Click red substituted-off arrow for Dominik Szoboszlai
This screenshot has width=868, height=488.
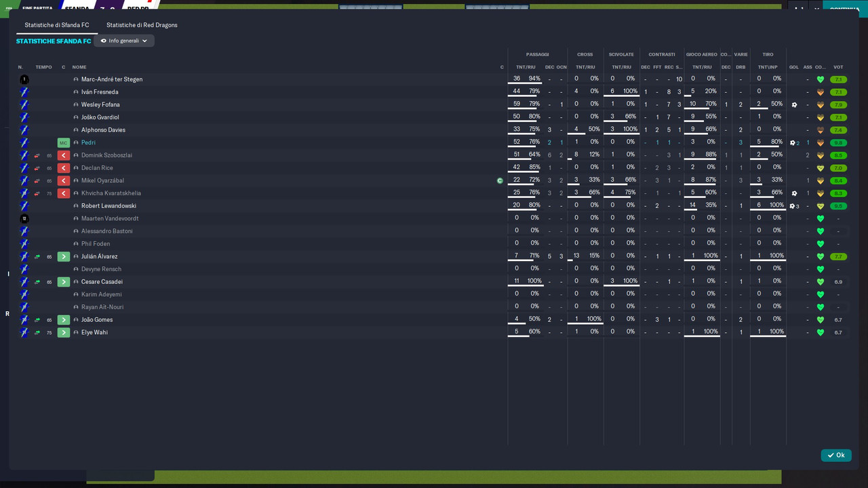pyautogui.click(x=64, y=155)
